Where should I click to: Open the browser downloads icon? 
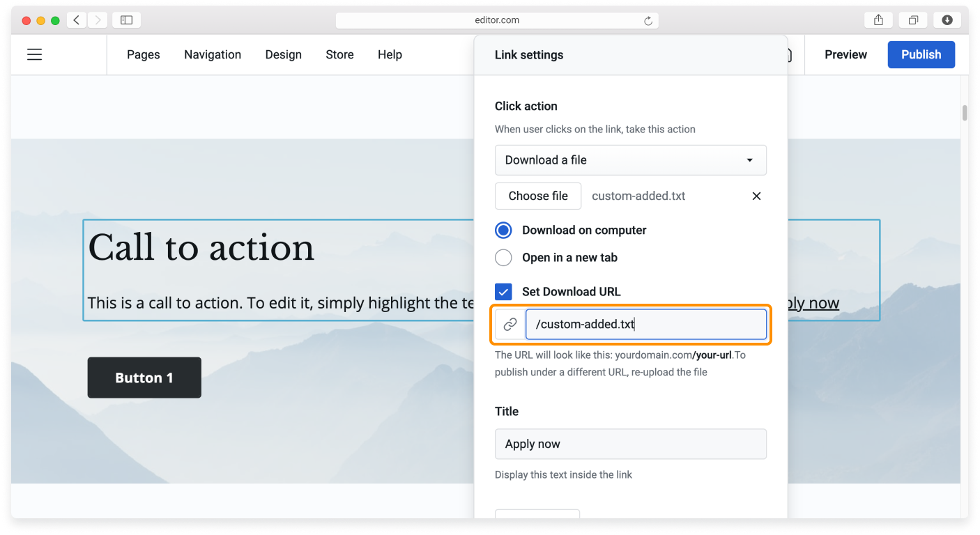click(947, 20)
